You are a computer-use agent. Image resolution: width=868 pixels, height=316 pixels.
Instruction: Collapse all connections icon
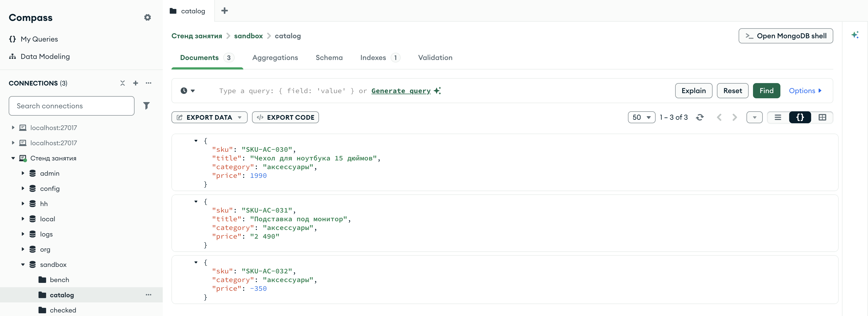point(122,83)
